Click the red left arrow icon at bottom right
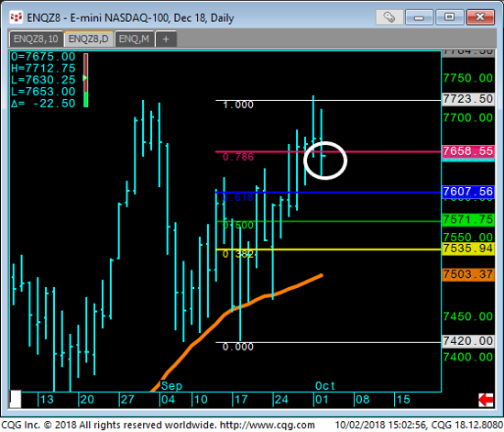Image resolution: width=504 pixels, height=432 pixels. pos(486,400)
